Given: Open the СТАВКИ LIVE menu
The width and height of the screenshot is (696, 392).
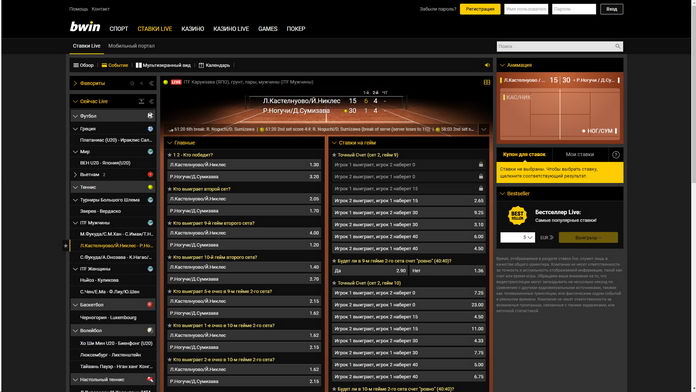Looking at the screenshot, I should [154, 29].
